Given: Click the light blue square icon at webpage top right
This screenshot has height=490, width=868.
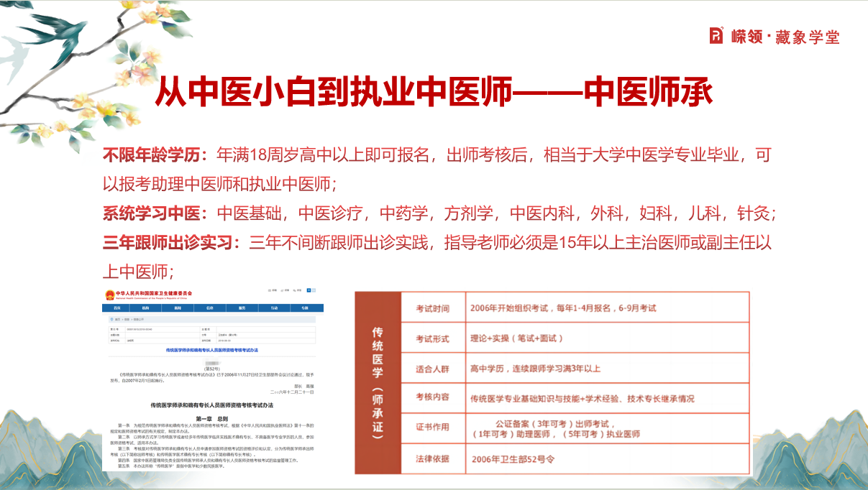Looking at the screenshot, I should (x=314, y=290).
